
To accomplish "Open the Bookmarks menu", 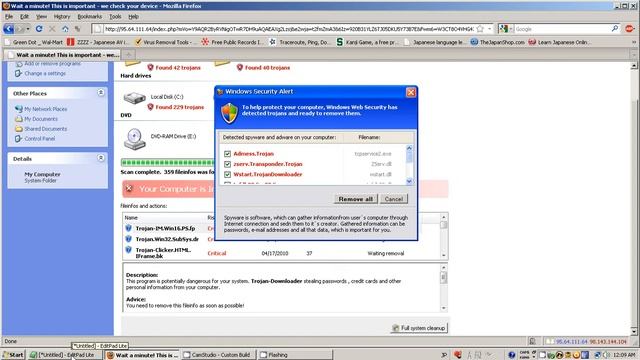I will 89,17.
